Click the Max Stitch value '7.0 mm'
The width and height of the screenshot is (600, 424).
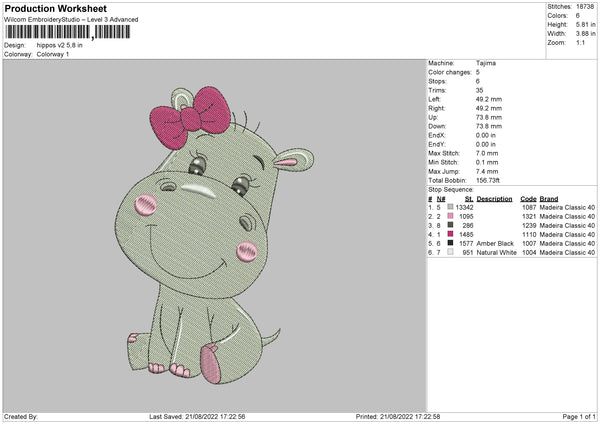coord(487,153)
